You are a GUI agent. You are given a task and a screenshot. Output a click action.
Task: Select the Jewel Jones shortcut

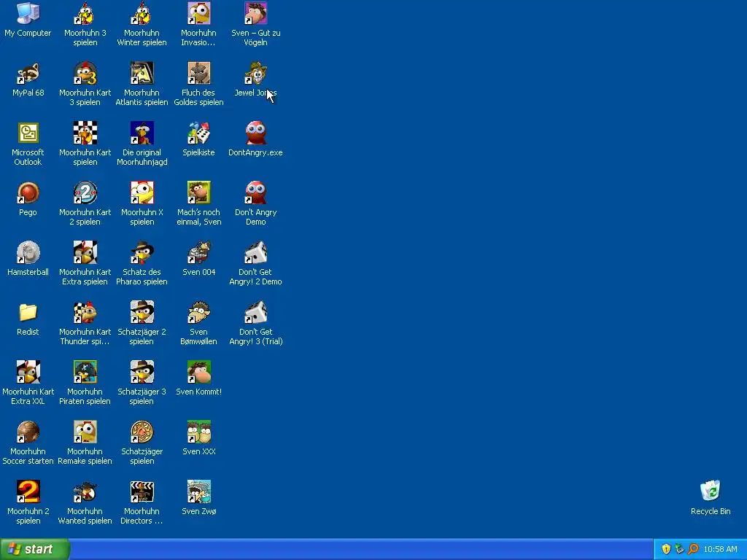[256, 73]
